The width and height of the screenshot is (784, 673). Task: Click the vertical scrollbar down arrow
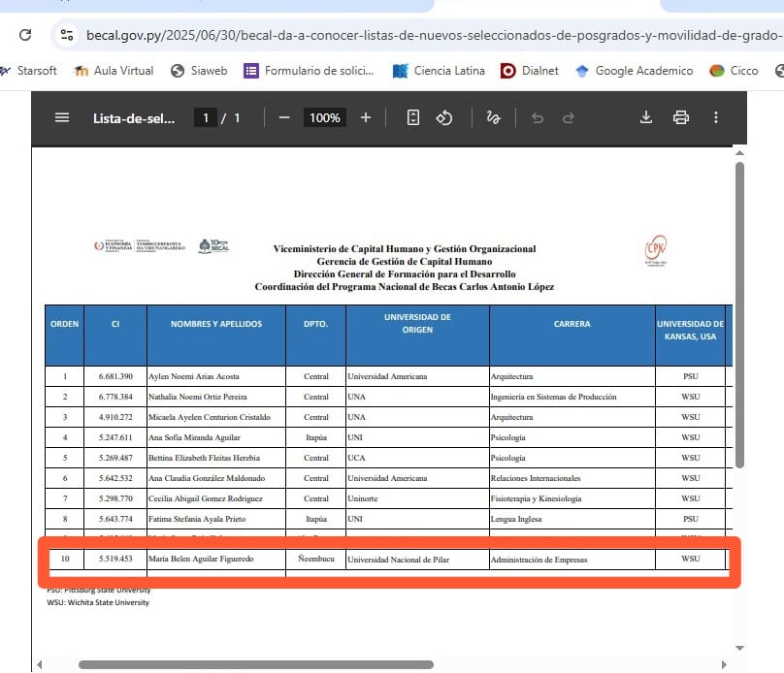pos(739,648)
